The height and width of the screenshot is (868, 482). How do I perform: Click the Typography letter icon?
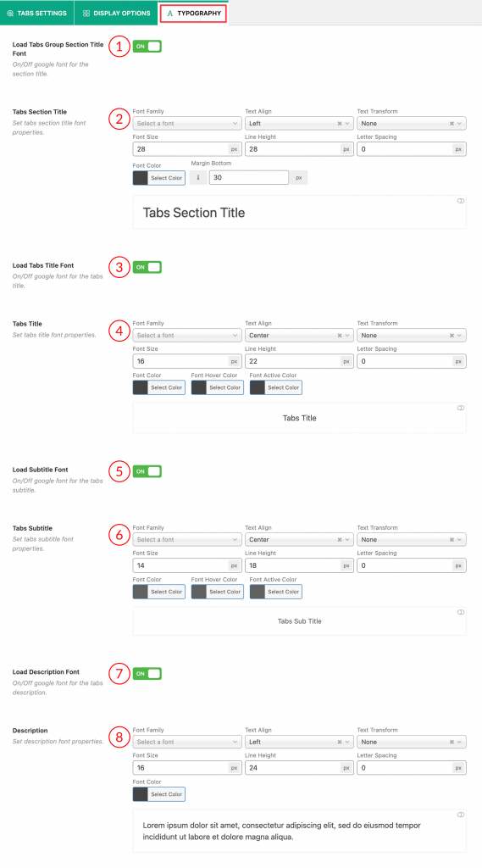pyautogui.click(x=170, y=14)
